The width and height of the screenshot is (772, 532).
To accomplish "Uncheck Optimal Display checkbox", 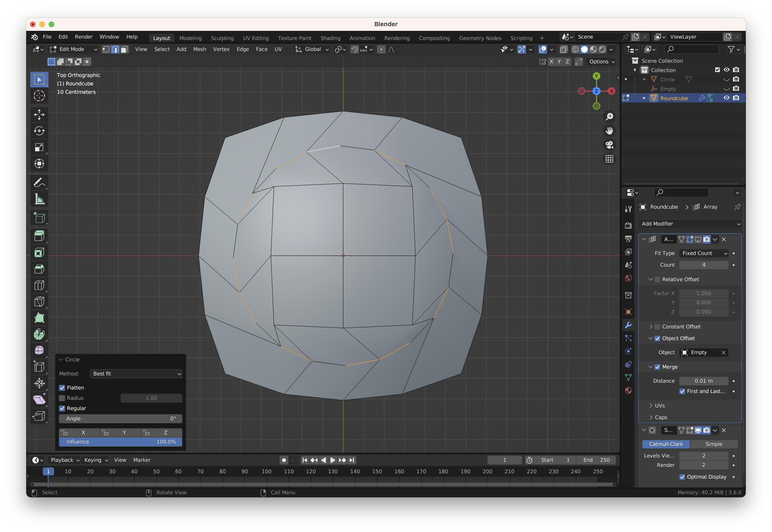I will tap(682, 477).
